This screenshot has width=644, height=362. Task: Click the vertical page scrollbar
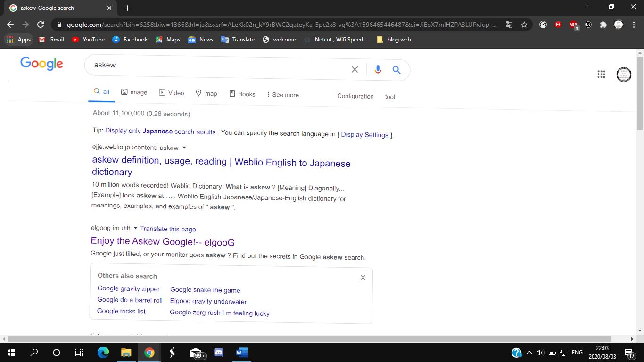click(x=640, y=93)
